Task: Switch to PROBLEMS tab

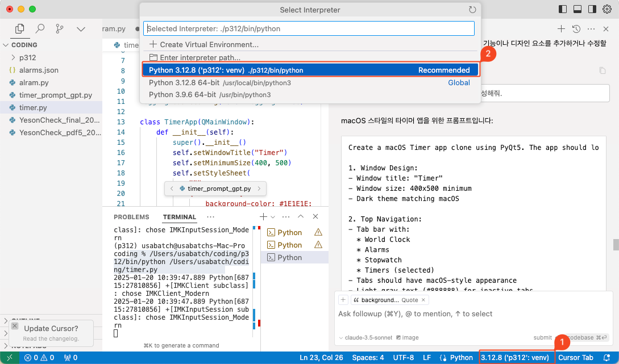Action: (x=131, y=217)
